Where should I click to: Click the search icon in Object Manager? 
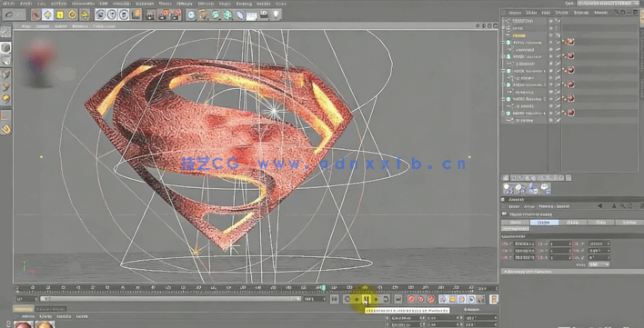pos(618,13)
